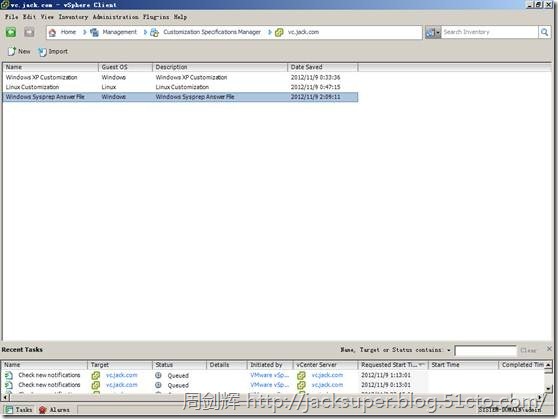Sort tasks by vCenter Server column header

coord(325,365)
